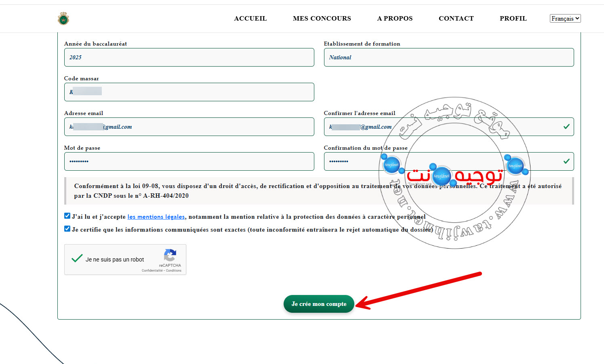Viewport: 604px width, 364px height.
Task: Click the reCAPTCHA Confidentialité link
Action: (x=151, y=270)
